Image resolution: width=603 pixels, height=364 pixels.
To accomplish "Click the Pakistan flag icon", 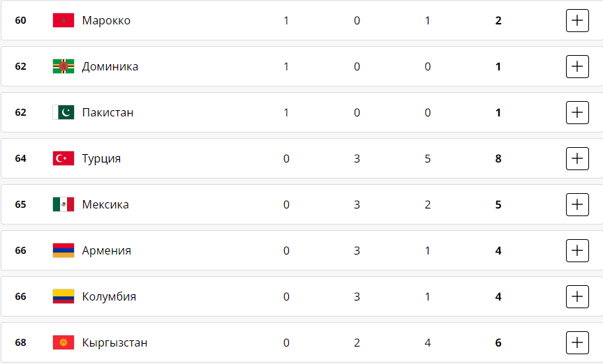I will coord(63,112).
